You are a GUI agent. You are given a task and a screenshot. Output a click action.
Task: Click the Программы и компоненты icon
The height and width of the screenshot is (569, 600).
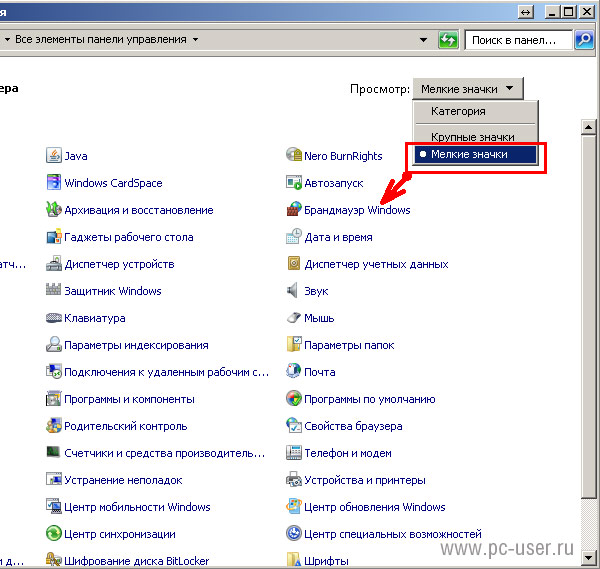click(54, 399)
